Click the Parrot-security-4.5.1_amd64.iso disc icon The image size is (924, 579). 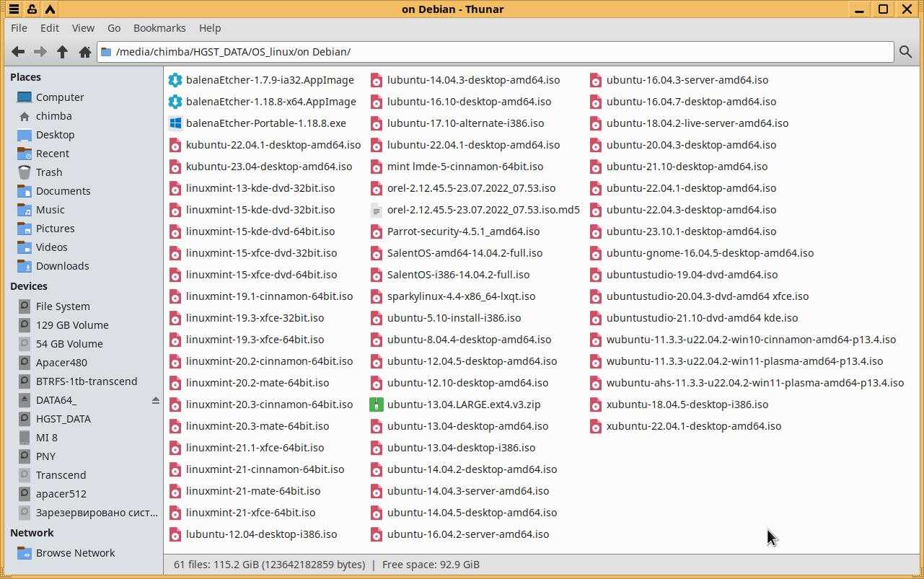coord(376,231)
